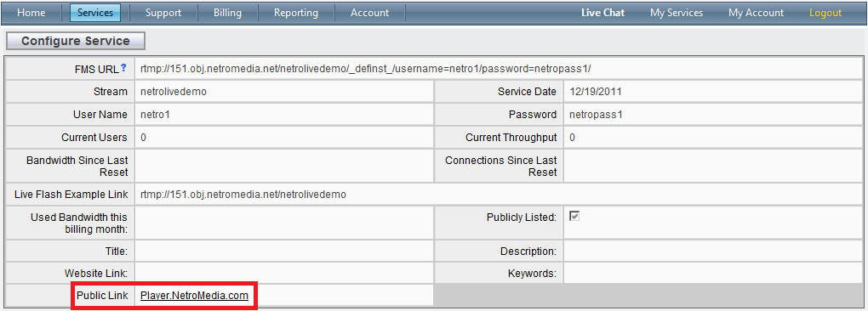
Task: Start a Live Chat session
Action: (x=602, y=13)
